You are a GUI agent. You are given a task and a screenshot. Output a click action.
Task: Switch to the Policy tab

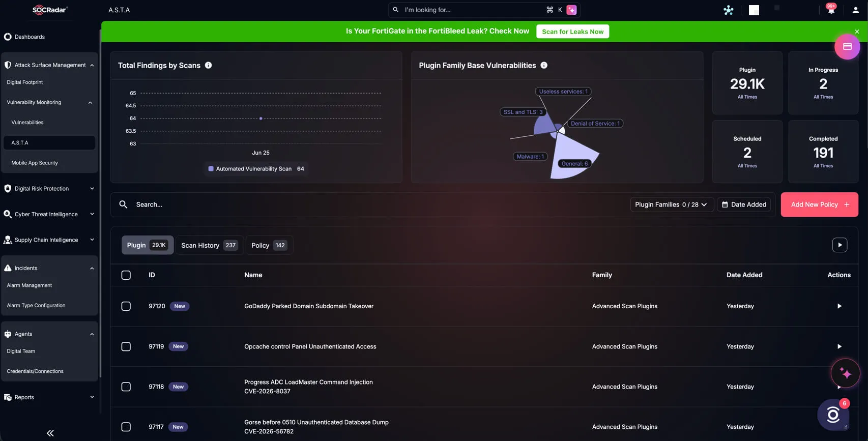269,245
